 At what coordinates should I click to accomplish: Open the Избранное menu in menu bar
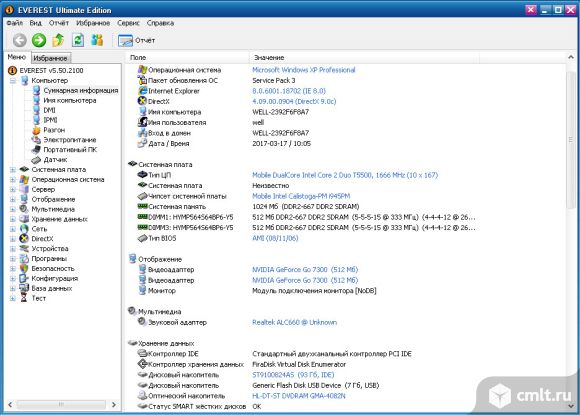pyautogui.click(x=93, y=23)
